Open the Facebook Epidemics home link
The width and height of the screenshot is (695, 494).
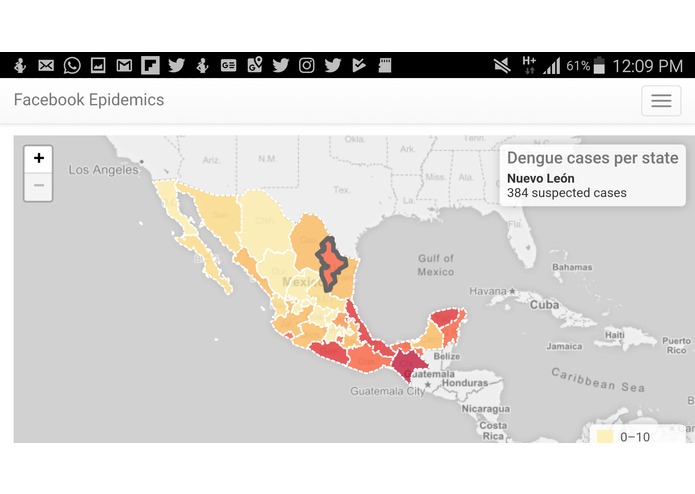(x=89, y=100)
